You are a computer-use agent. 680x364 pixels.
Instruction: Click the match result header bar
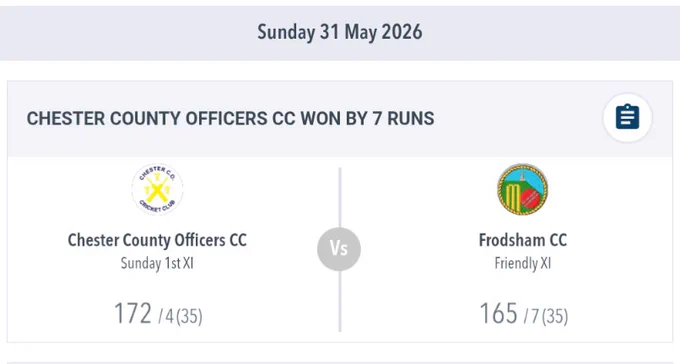point(340,118)
